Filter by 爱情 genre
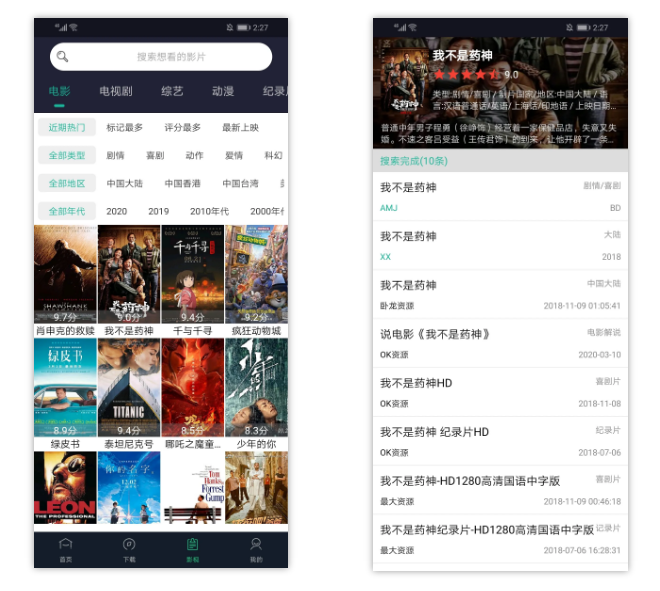The image size is (660, 591). point(234,155)
